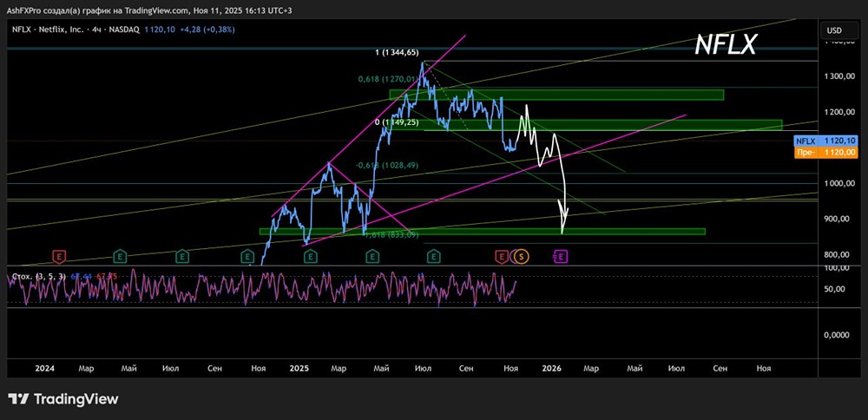The height and width of the screenshot is (420, 868).
Task: Click 0,0000 on the lower scale
Action: [x=835, y=335]
